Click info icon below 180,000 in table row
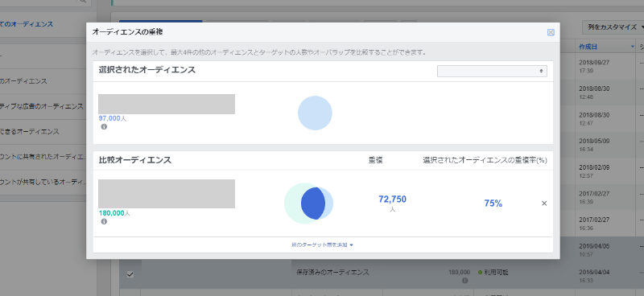Screen dimensions: 644x296 [x=465, y=281]
